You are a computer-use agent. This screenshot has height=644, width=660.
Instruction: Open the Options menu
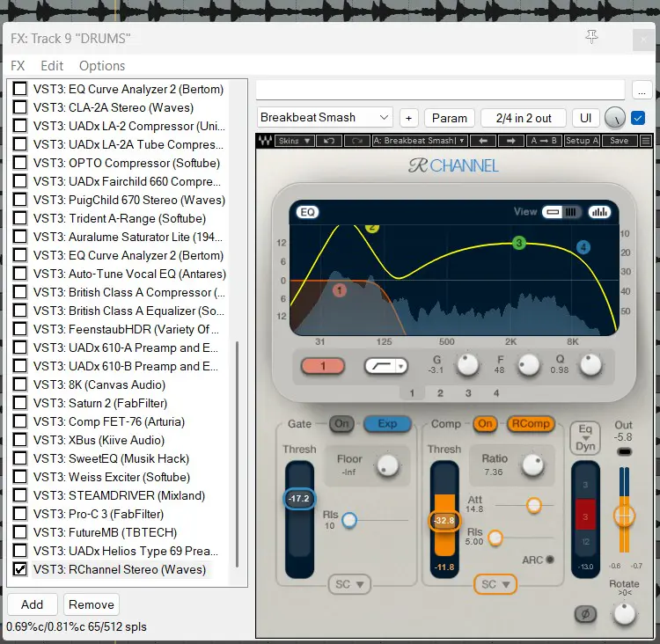pyautogui.click(x=102, y=66)
